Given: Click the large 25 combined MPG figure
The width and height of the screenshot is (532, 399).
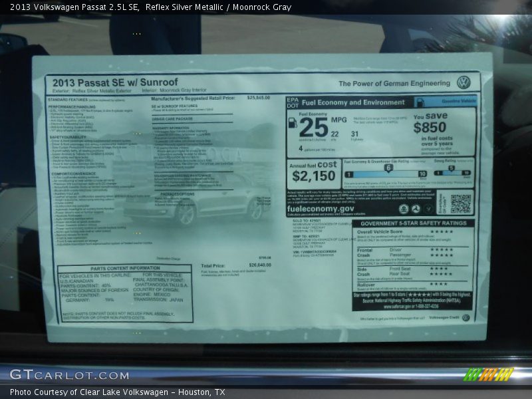Looking at the screenshot, I should pyautogui.click(x=313, y=127).
